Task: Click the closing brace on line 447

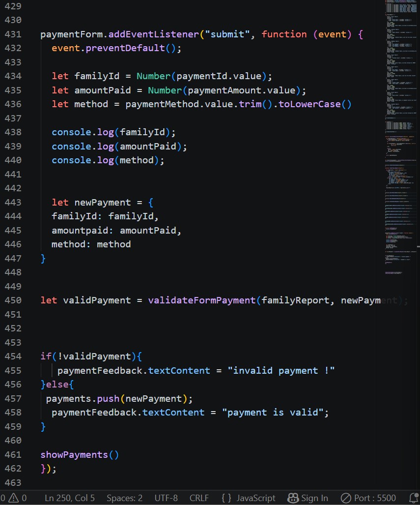Action: (43, 258)
